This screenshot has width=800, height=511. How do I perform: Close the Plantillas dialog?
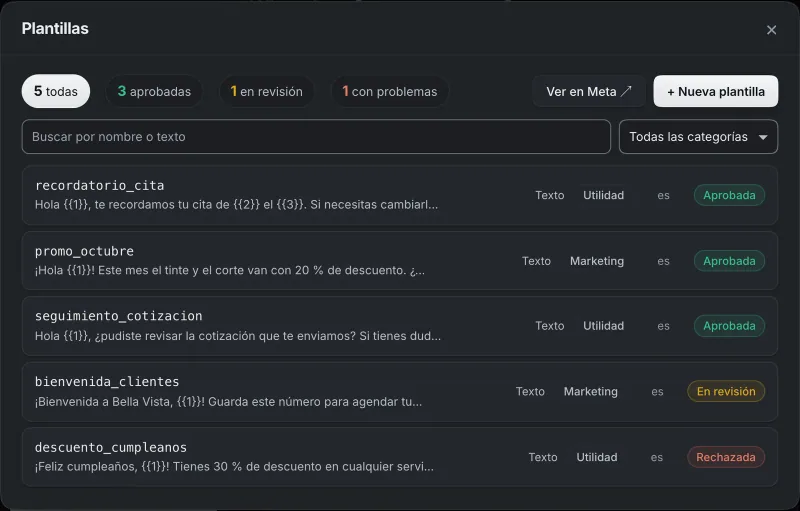click(x=771, y=30)
